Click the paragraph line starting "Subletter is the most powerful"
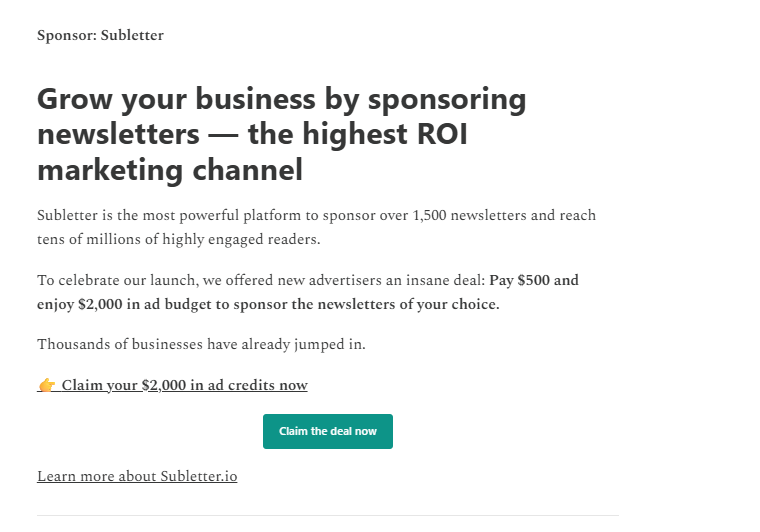 (x=316, y=215)
